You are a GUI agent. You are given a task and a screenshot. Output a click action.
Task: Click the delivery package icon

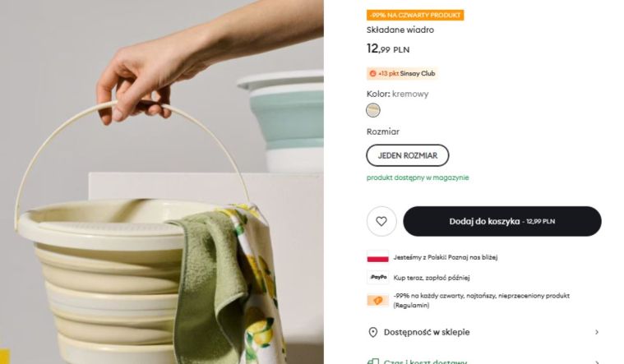[x=373, y=362]
